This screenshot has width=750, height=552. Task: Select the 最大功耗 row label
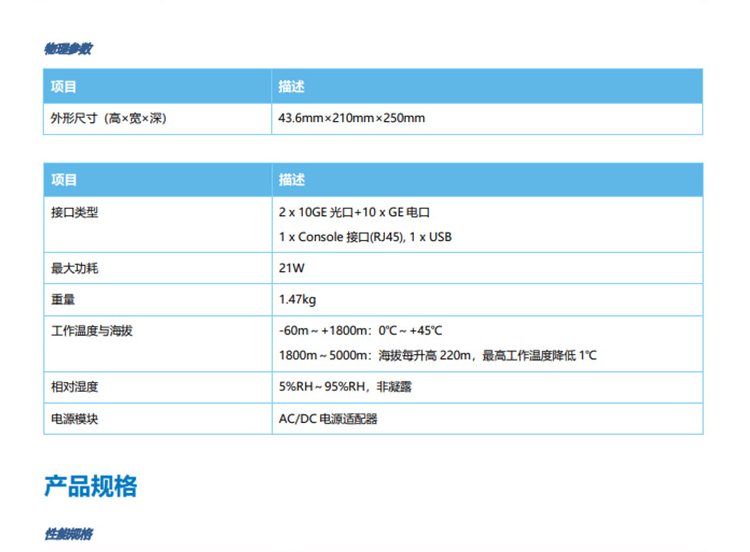pyautogui.click(x=75, y=268)
